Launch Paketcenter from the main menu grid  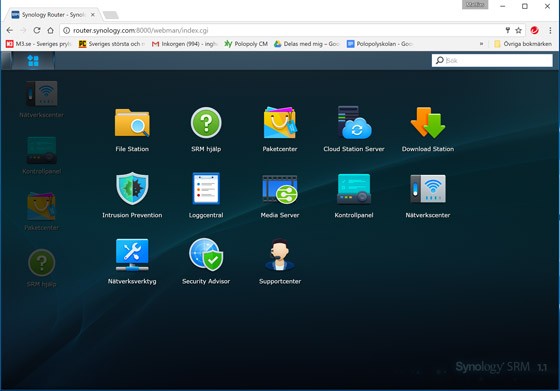click(280, 130)
